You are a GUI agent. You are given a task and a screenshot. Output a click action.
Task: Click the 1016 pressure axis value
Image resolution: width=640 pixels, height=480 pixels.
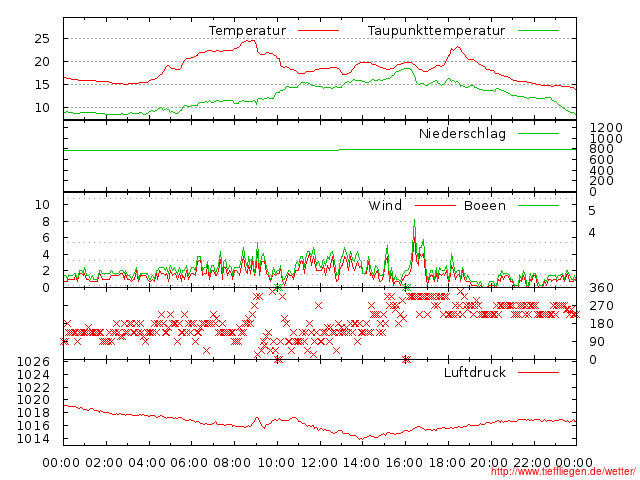click(33, 426)
